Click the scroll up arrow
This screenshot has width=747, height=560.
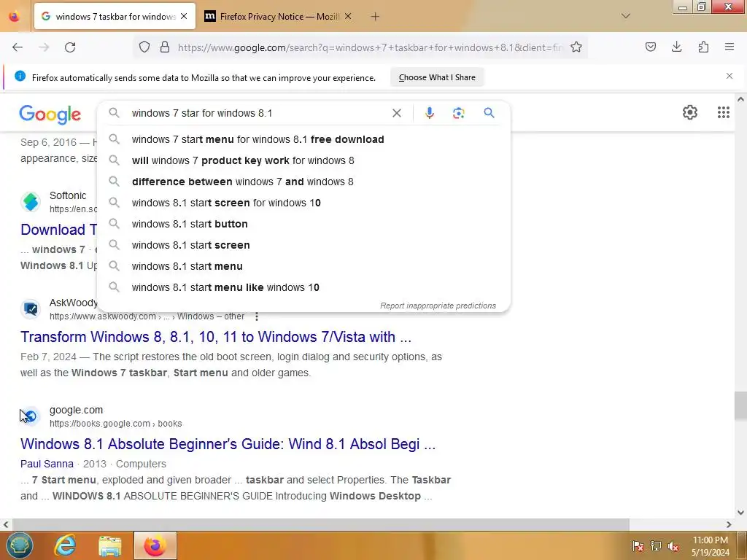(740, 99)
